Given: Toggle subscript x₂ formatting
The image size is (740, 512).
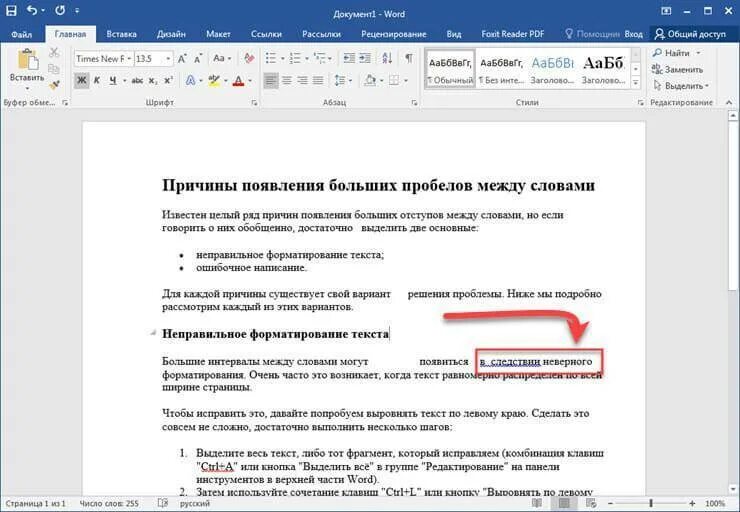Looking at the screenshot, I should (153, 81).
